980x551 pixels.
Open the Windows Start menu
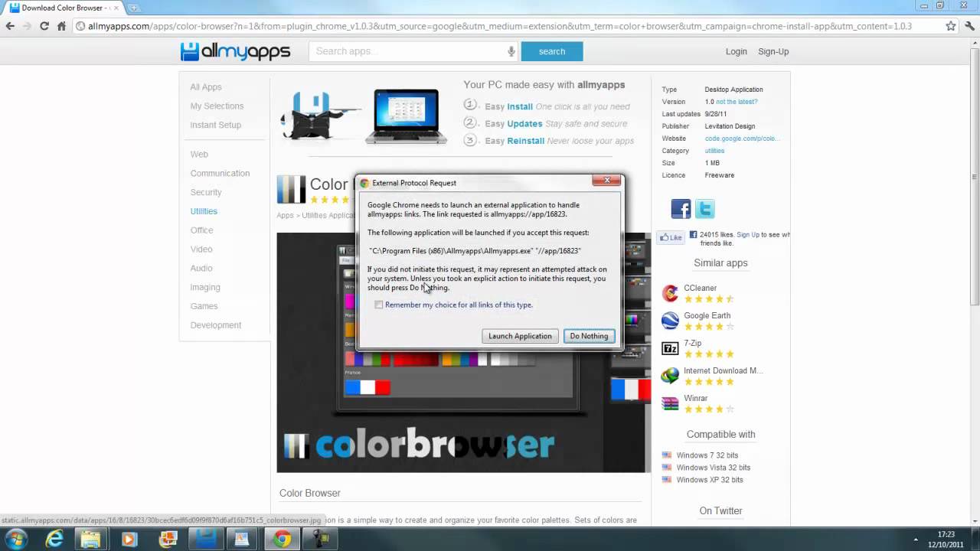15,539
